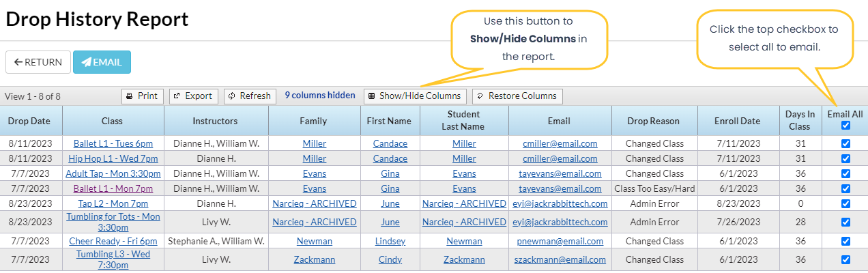Send email using the Email button

(102, 62)
